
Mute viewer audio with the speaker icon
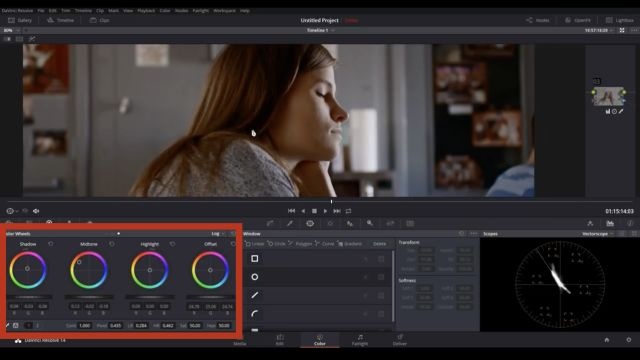(36, 211)
